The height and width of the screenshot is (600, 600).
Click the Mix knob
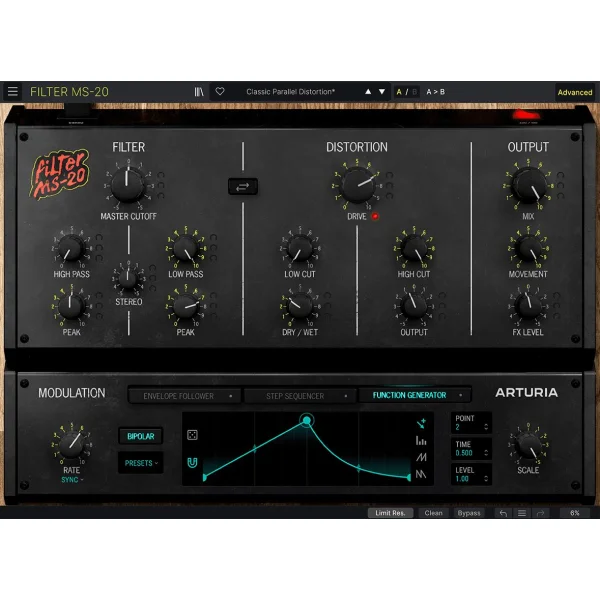[529, 185]
